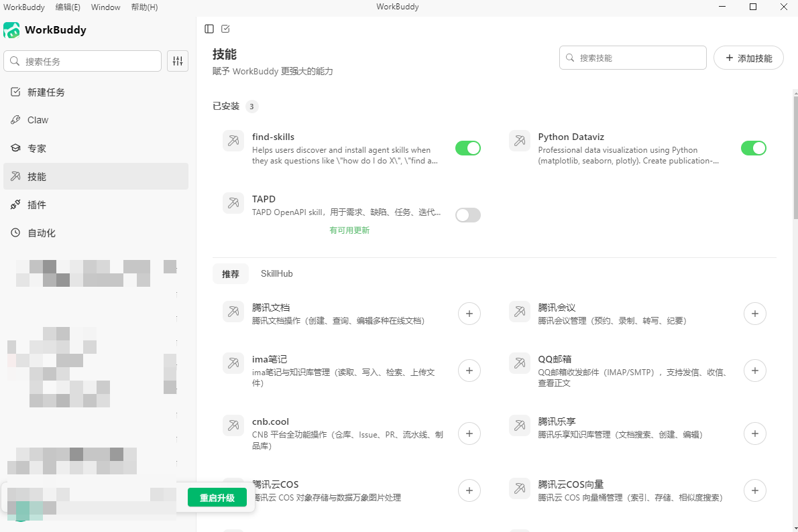Image resolution: width=798 pixels, height=532 pixels.
Task: Toggle the sidebar panel icon
Action: (x=209, y=29)
